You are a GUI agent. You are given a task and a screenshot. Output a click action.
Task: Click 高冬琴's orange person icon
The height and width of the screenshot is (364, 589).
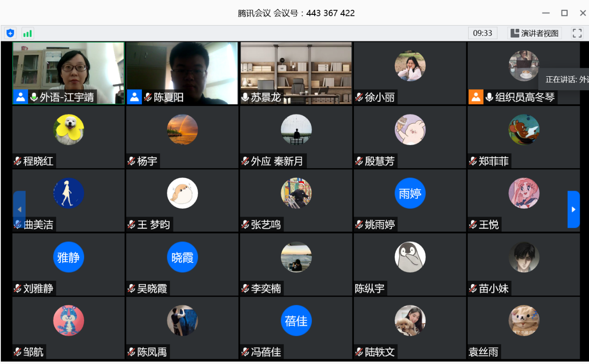(476, 97)
